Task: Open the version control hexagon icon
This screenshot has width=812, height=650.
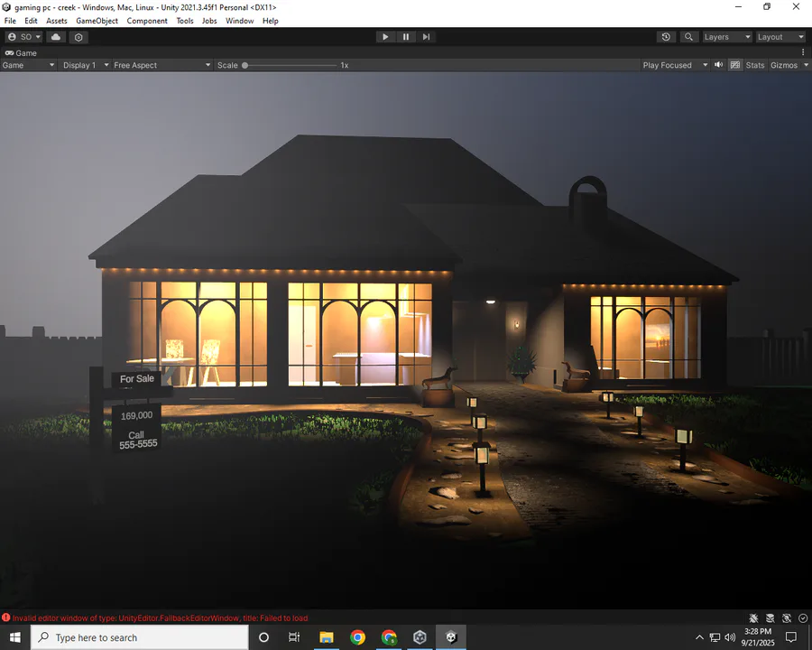Action: point(78,37)
